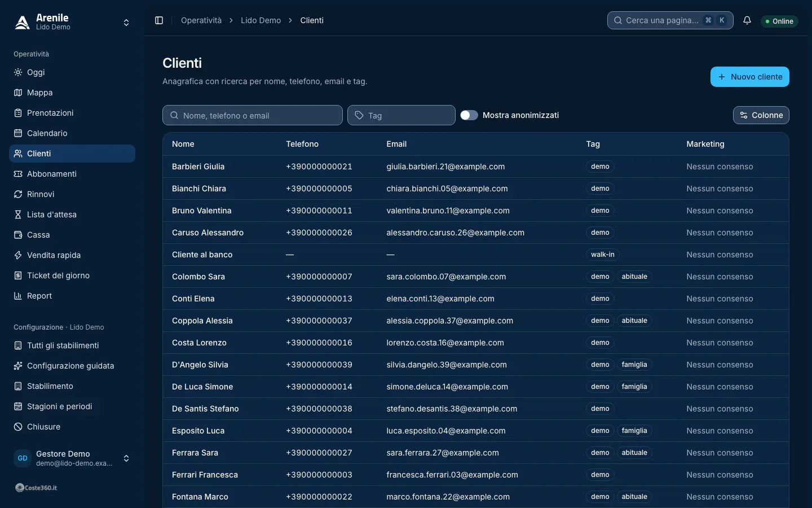Click the Prenotazioni clipboard icon
Screen dimensions: 812x508
click(x=18, y=113)
